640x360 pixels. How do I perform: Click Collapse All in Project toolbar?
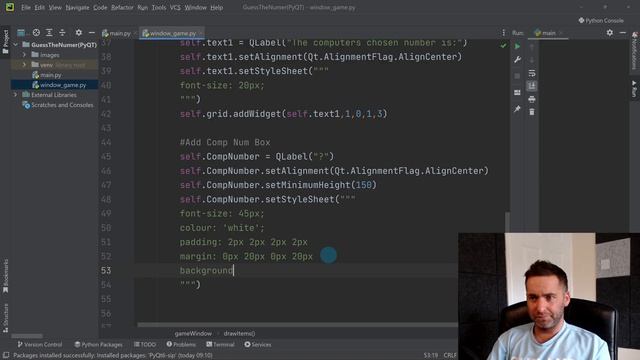point(62,33)
